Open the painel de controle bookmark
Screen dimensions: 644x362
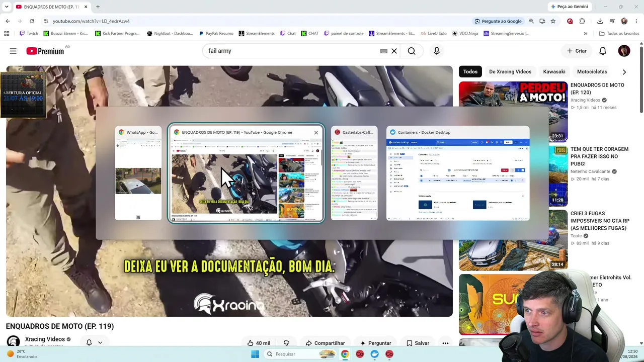pos(344,34)
